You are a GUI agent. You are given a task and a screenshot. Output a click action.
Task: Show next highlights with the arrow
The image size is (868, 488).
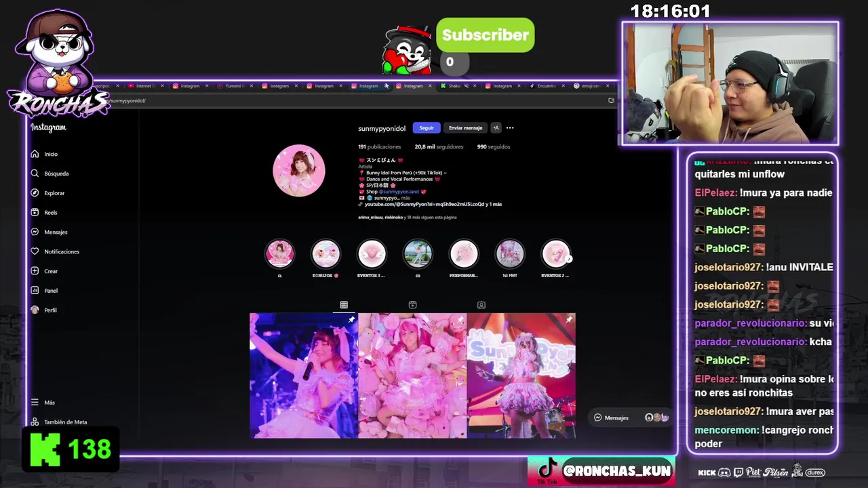click(x=568, y=258)
